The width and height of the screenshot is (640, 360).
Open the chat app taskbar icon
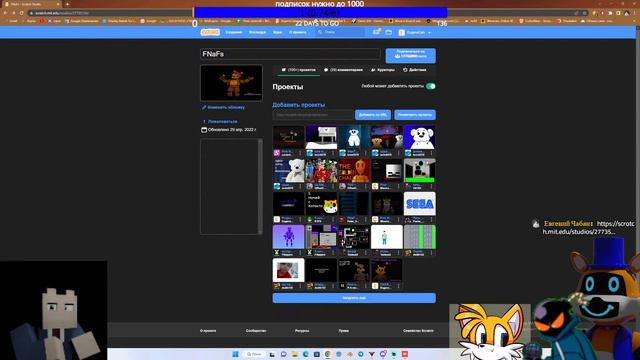tap(284, 354)
